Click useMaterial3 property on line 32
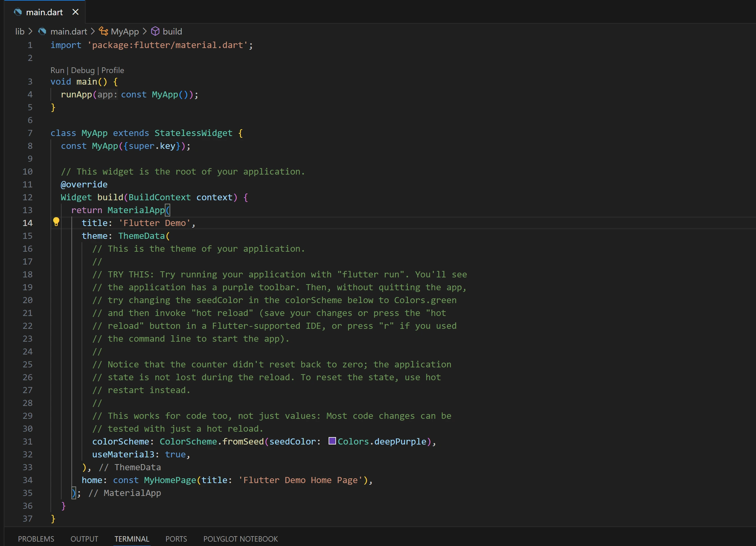The image size is (756, 546). 124,454
